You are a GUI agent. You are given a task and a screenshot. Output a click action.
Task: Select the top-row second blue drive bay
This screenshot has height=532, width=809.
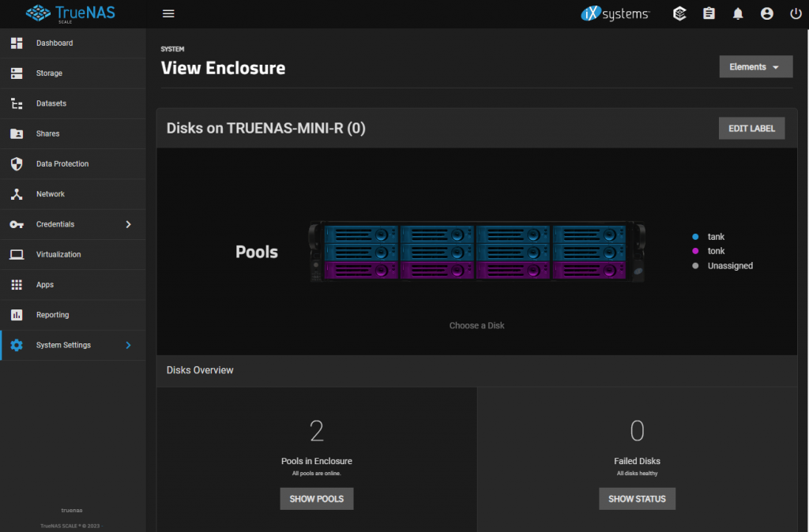[x=437, y=235]
